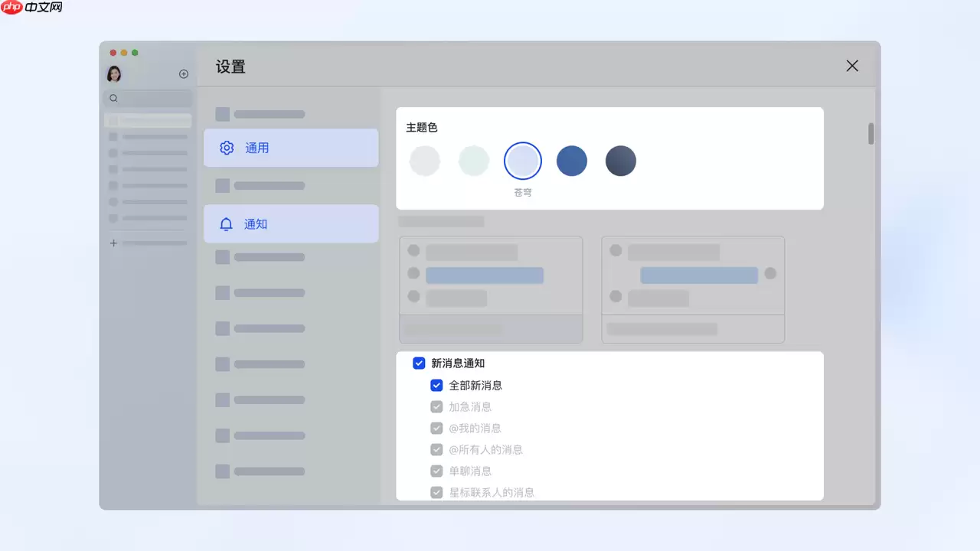Click the search input field in the sidebar
The image size is (980, 551).
(148, 98)
